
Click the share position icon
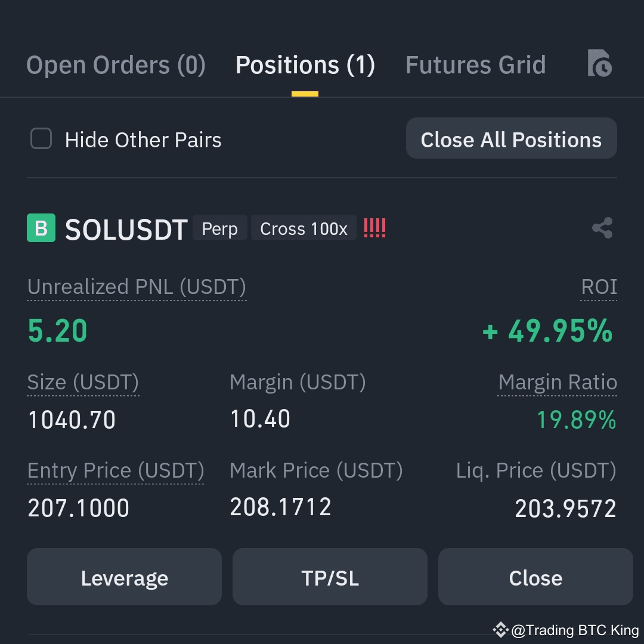[x=602, y=228]
